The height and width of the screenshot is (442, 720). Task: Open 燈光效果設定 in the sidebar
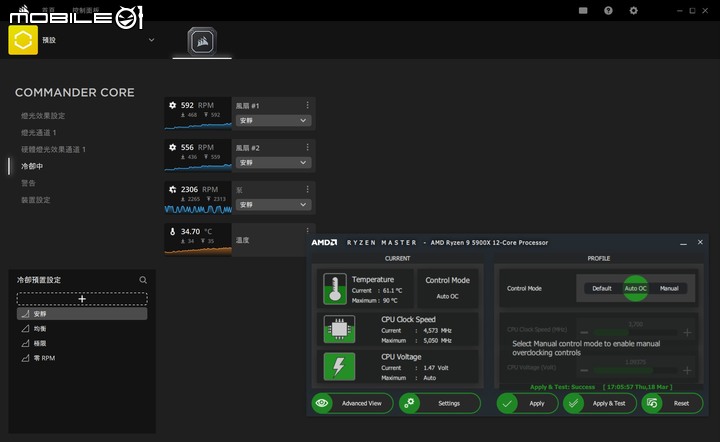43,116
